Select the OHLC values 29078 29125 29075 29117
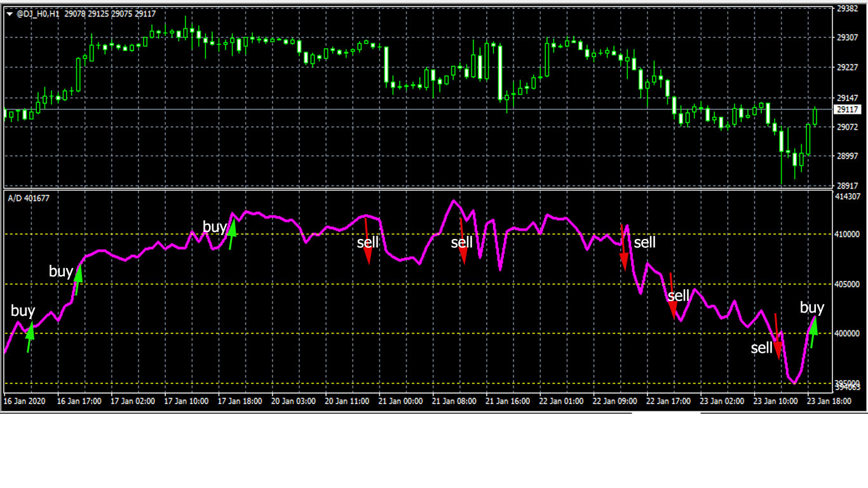Screen dimensions: 868x488 coord(110,14)
